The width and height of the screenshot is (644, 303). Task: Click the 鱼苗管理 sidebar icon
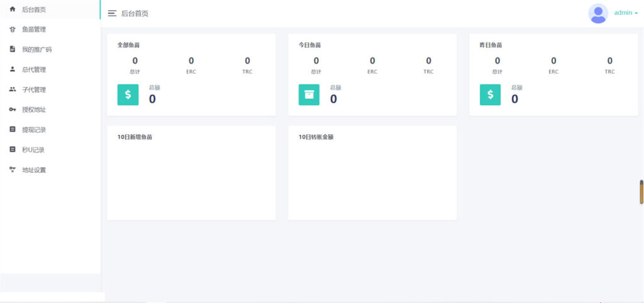(x=13, y=30)
